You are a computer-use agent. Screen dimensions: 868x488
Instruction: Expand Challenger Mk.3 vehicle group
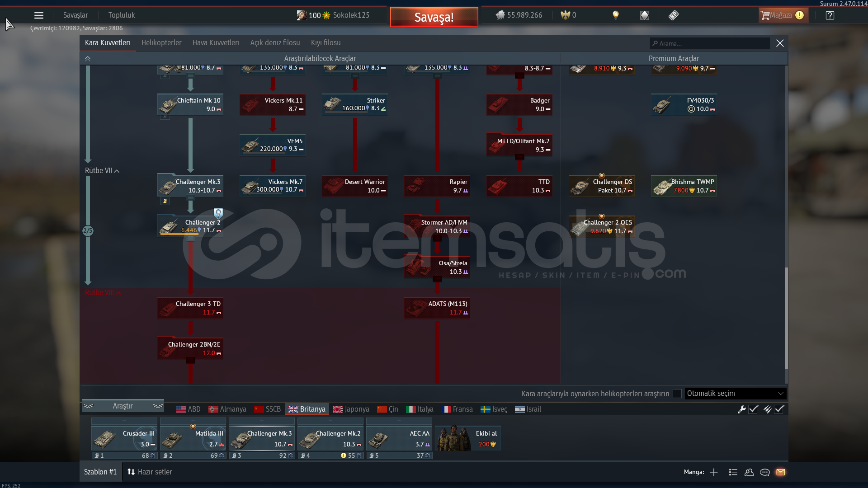pyautogui.click(x=190, y=186)
